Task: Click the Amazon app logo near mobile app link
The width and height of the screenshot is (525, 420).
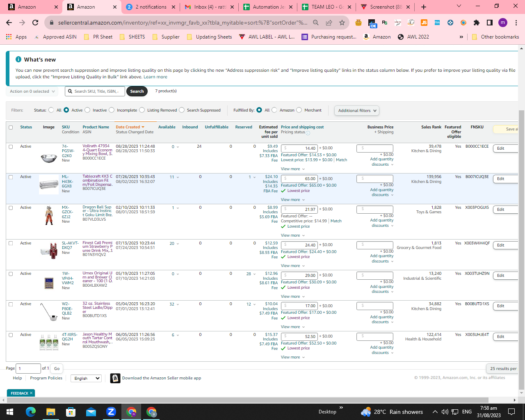Action: click(x=115, y=378)
